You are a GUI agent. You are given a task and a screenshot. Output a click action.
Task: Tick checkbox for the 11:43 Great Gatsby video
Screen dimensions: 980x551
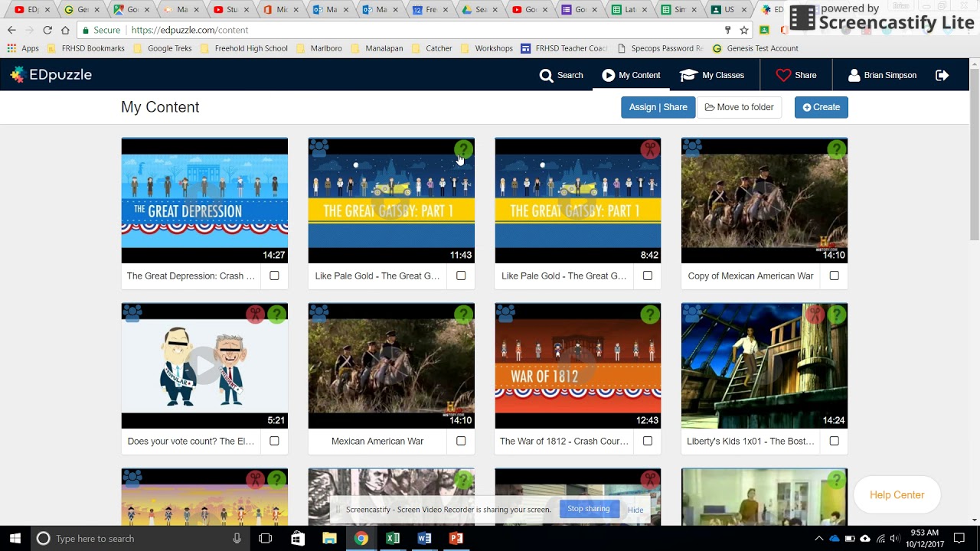tap(461, 275)
